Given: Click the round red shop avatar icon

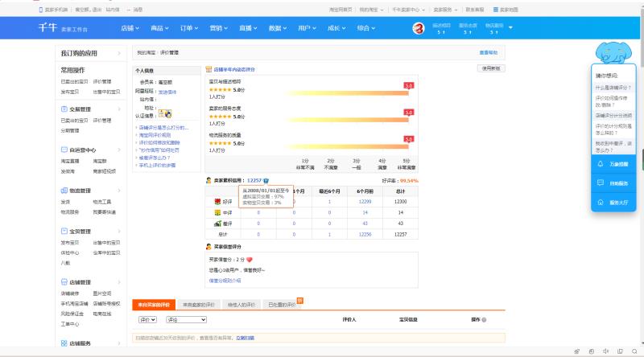Looking at the screenshot, I should pyautogui.click(x=418, y=28).
